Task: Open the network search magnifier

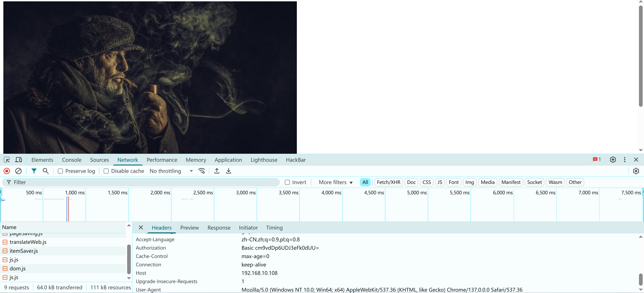Action: tap(45, 171)
